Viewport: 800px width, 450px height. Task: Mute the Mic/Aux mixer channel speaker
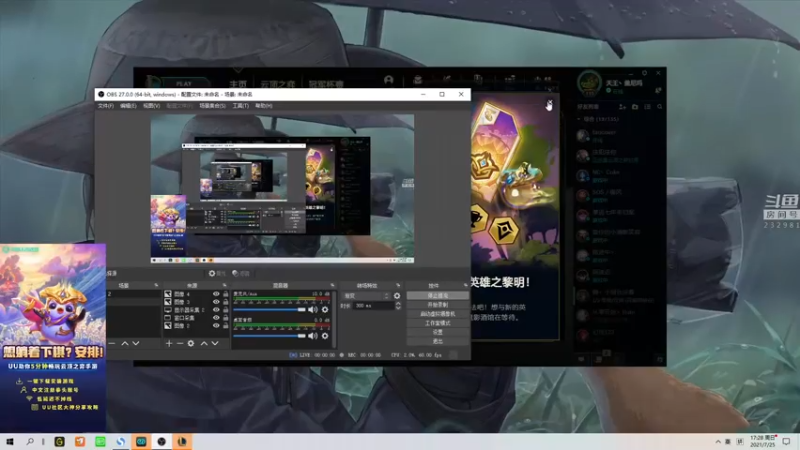(313, 310)
